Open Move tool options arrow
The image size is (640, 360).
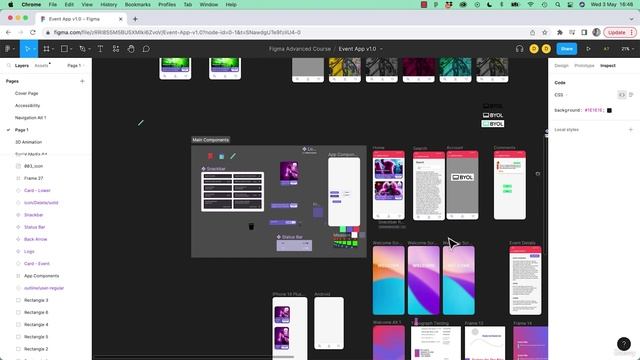[x=34, y=49]
